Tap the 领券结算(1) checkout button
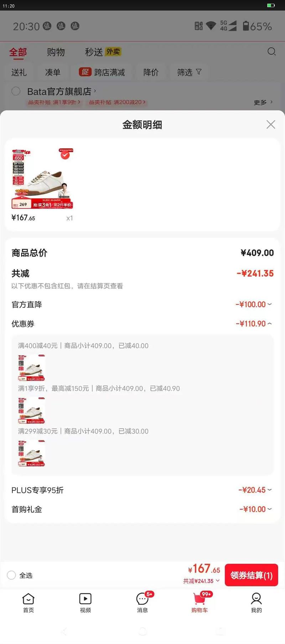 coord(252,575)
